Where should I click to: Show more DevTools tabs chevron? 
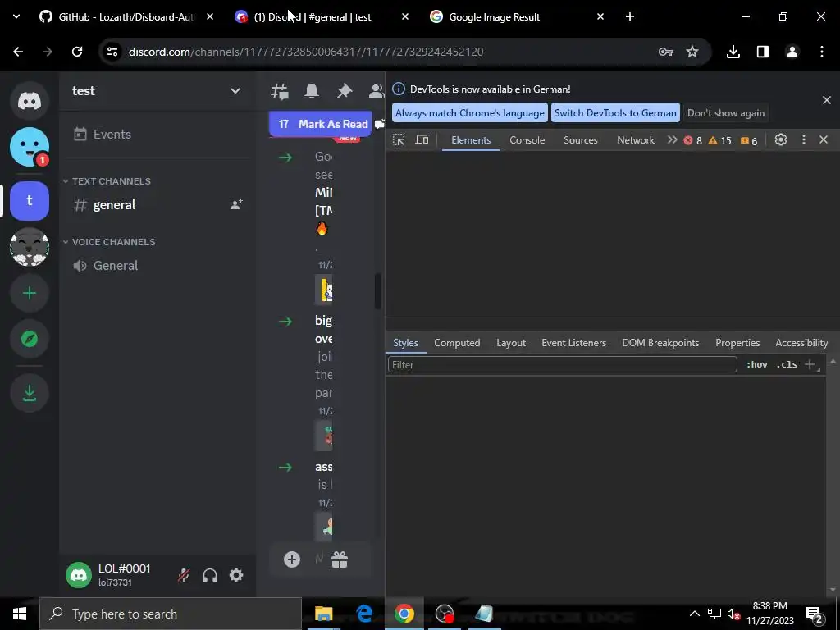tap(672, 139)
